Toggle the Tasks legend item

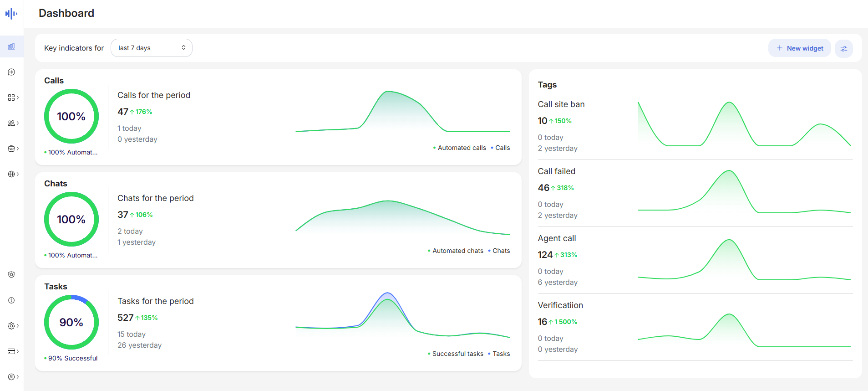499,354
